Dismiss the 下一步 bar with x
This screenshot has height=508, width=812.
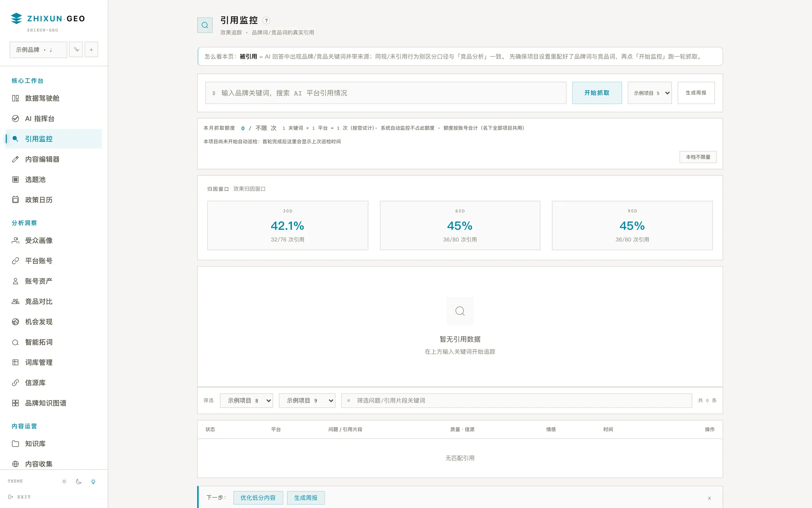click(709, 498)
